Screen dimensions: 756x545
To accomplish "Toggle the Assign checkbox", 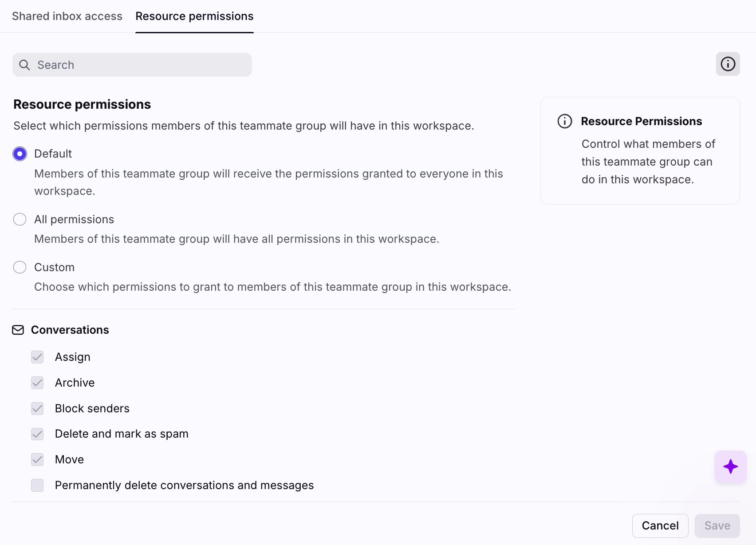I will point(37,357).
